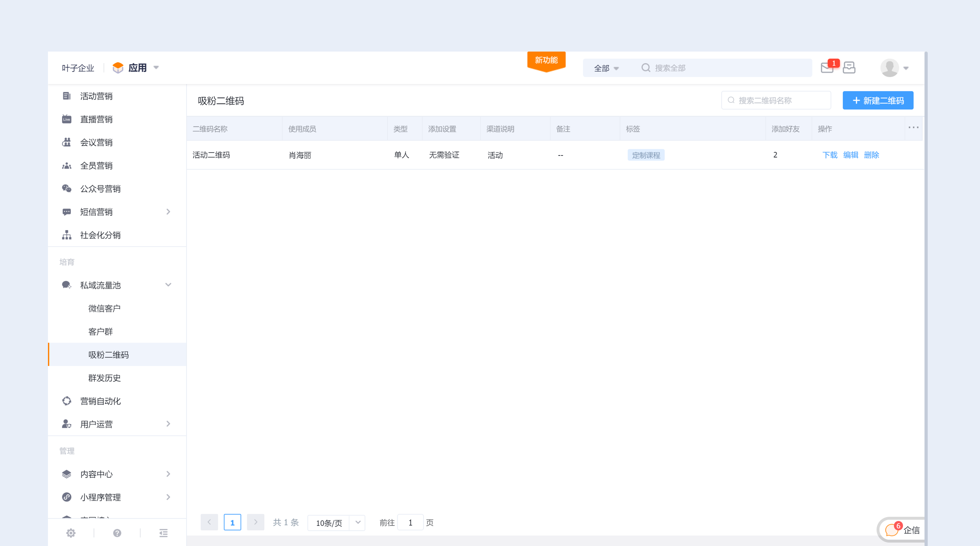Click 下载 link for 活动二维码
Viewport: 980px width, 546px height.
click(x=830, y=155)
